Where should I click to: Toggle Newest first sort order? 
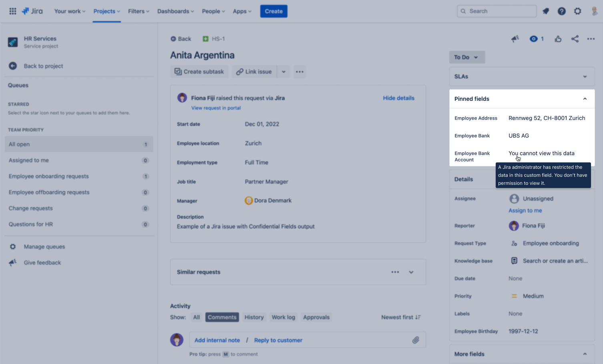pyautogui.click(x=400, y=317)
